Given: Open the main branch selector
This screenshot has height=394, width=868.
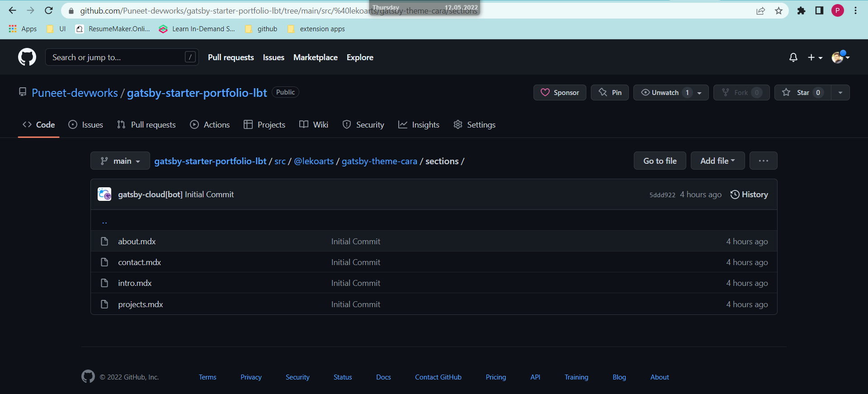Looking at the screenshot, I should [x=120, y=161].
